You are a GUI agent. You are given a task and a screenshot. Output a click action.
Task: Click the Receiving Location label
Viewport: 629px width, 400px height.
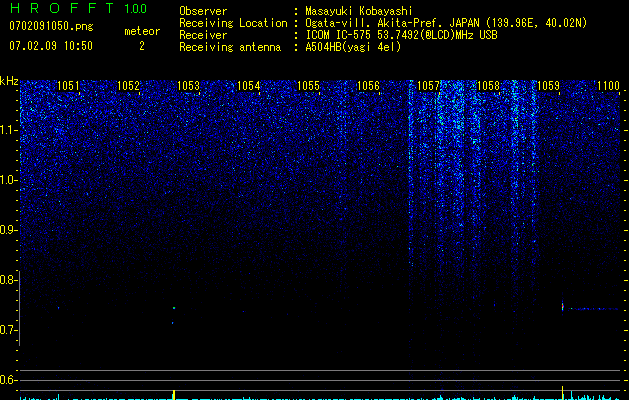[233, 23]
